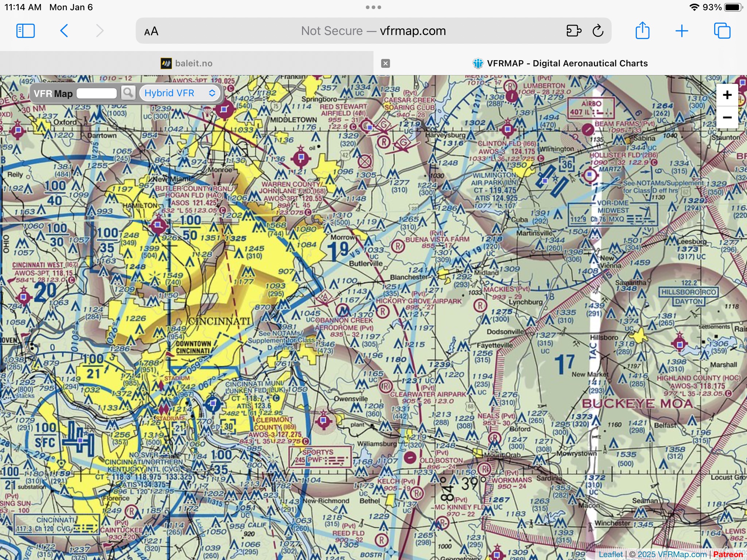Click the CINCINNATI 117.3 CVG VOR box
747x560 pixels.
click(57, 524)
